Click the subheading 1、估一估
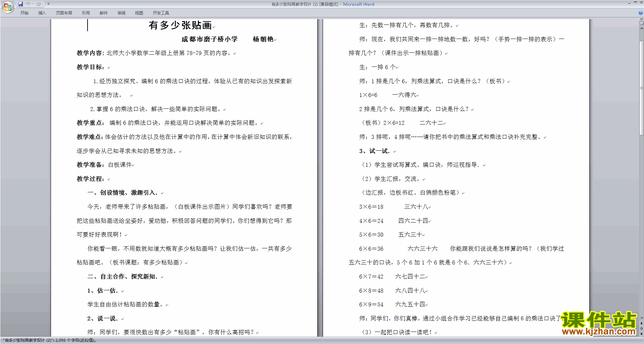Image resolution: width=644 pixels, height=344 pixels. click(x=103, y=291)
